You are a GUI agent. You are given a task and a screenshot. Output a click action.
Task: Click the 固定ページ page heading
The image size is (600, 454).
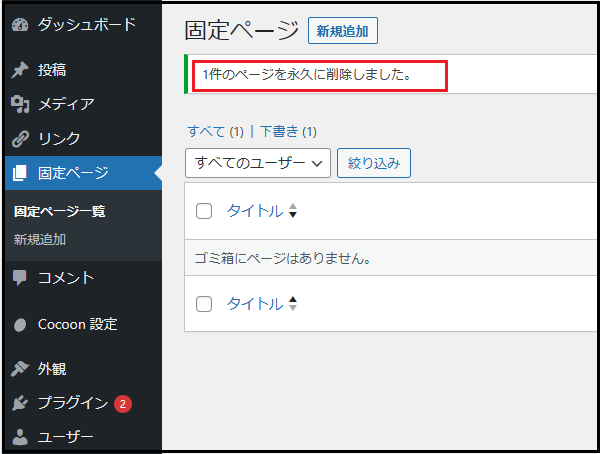click(242, 31)
